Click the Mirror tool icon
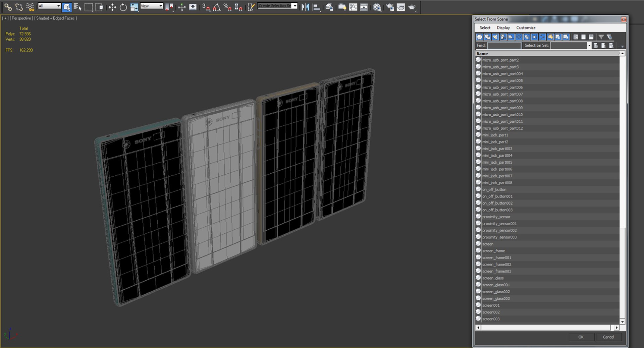The height and width of the screenshot is (348, 644). [305, 7]
